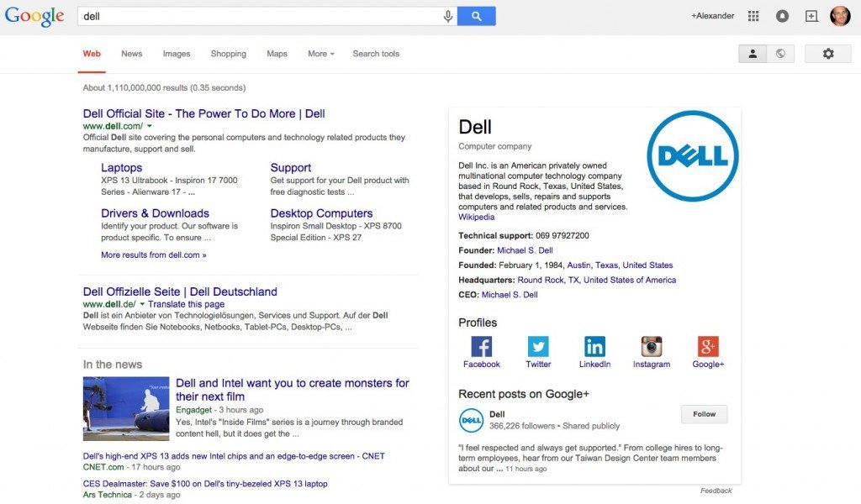Open the CNET XPS 13 article link
Screen dimensions: 861x504
click(234, 456)
